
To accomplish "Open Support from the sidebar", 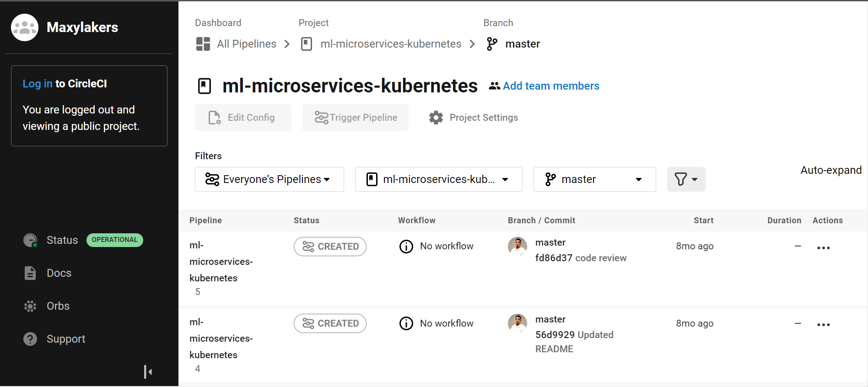I will tap(65, 339).
